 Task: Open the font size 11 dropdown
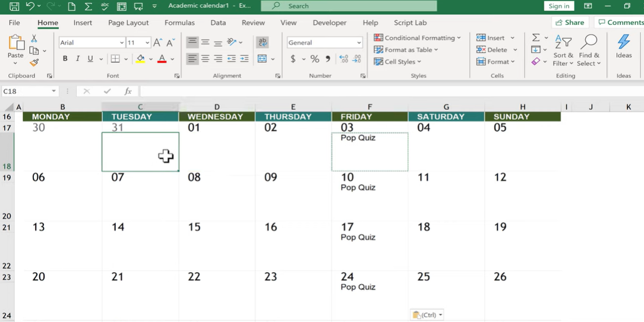[148, 43]
